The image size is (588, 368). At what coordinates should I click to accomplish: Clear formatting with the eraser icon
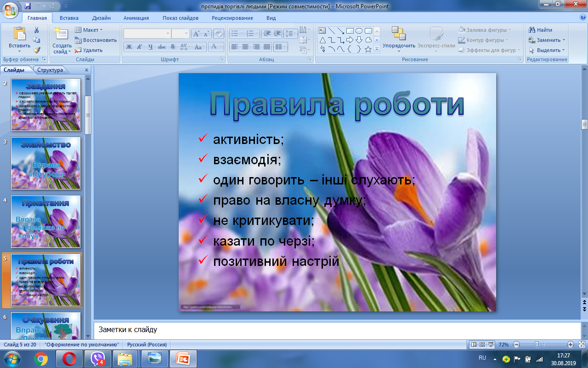pyautogui.click(x=219, y=33)
